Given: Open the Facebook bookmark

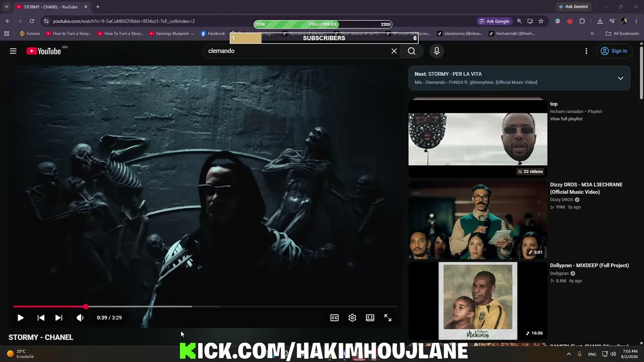Looking at the screenshot, I should [213, 34].
